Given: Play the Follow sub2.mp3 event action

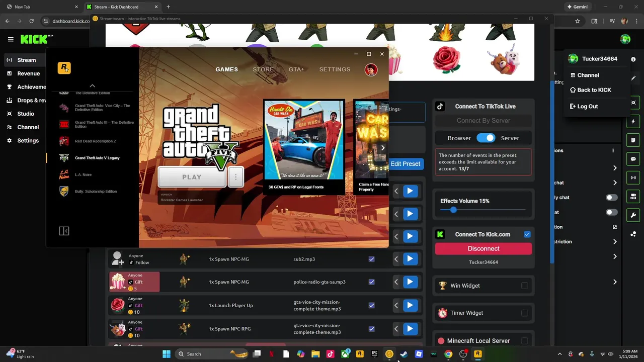Looking at the screenshot, I should [410, 259].
